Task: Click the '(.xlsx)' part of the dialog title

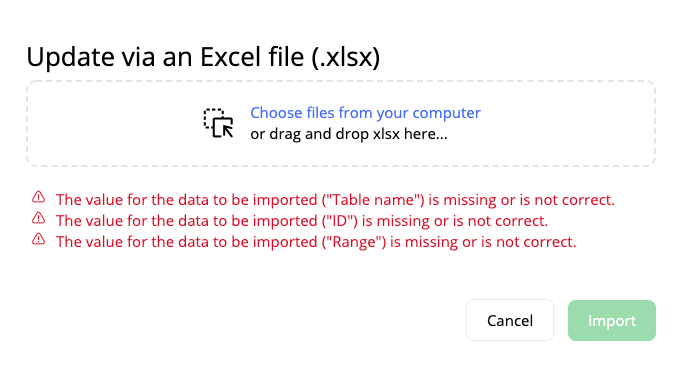Action: click(x=346, y=57)
